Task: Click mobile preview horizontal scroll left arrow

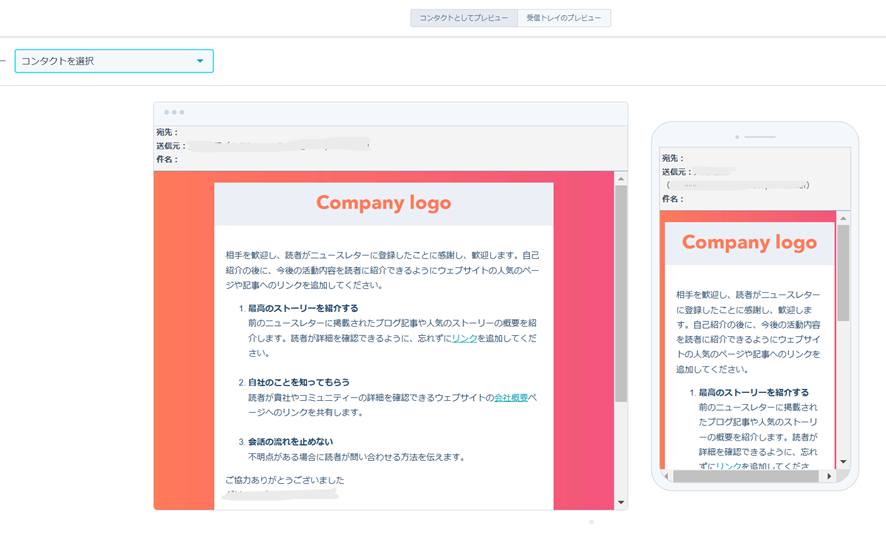Action: [666, 476]
